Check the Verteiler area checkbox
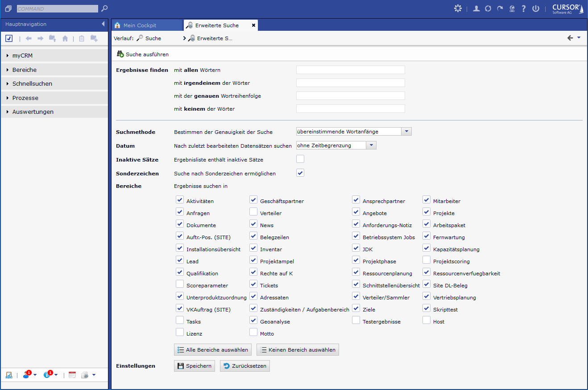This screenshot has height=390, width=588. (x=253, y=212)
